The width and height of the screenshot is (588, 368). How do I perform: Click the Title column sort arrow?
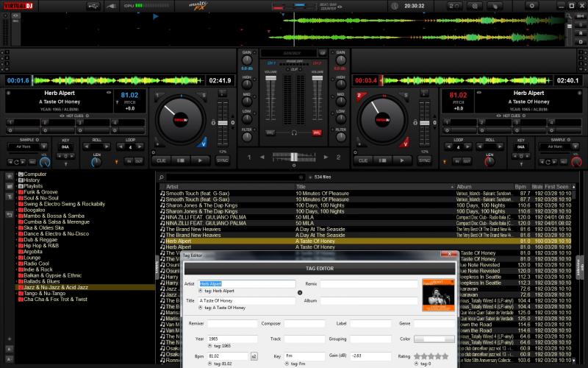(452, 187)
